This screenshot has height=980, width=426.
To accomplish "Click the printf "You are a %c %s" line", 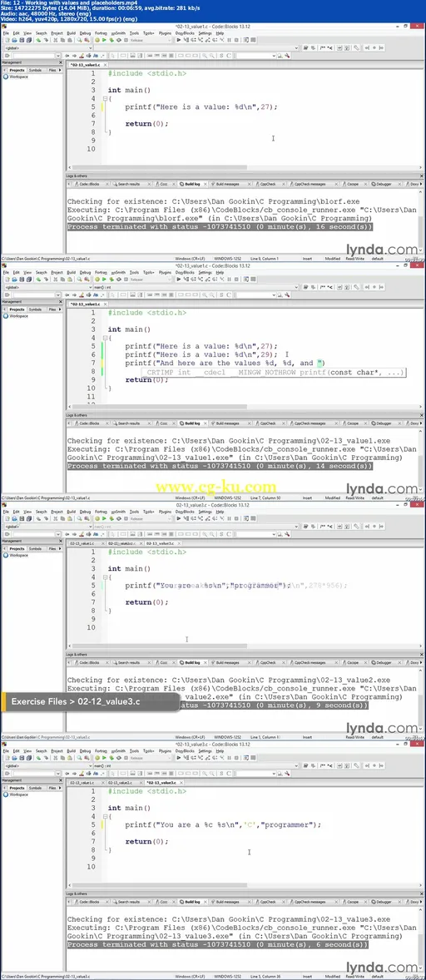I will (223, 824).
